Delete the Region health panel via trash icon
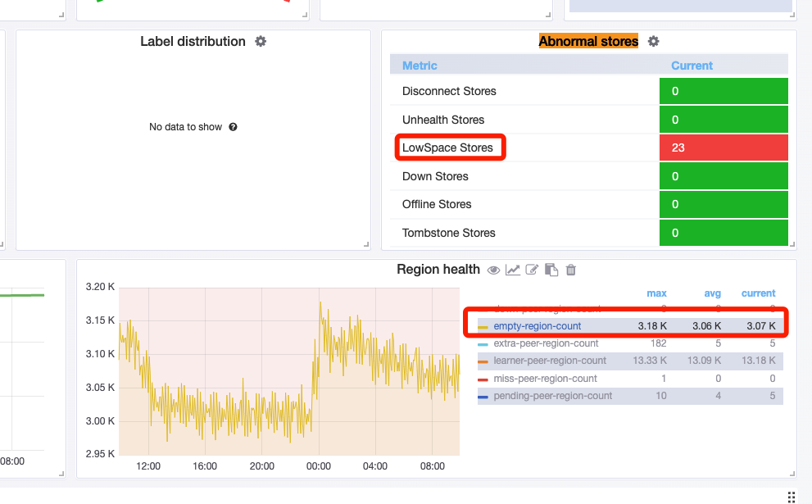Viewport: 812px width, 504px height. tap(571, 270)
